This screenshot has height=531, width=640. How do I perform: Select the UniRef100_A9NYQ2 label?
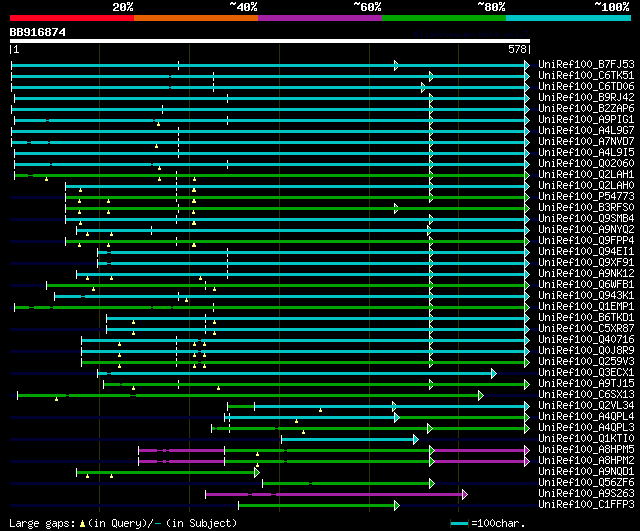pyautogui.click(x=586, y=230)
